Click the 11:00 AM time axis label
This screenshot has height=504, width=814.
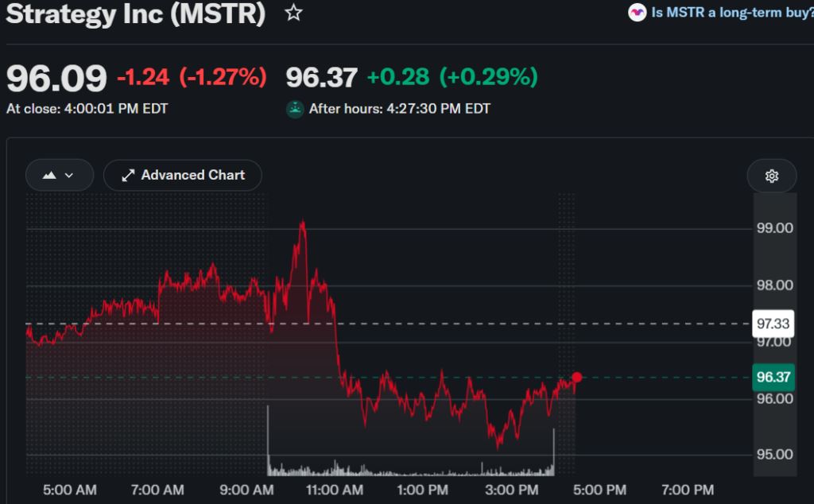335,490
